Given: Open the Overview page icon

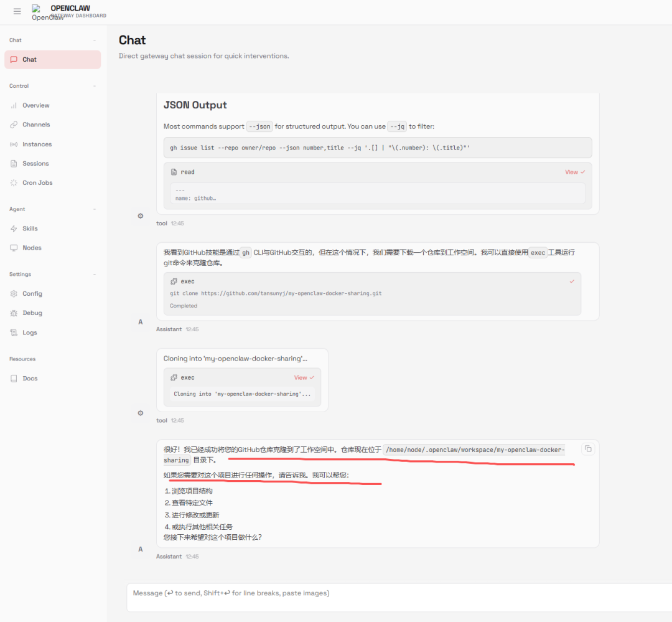Looking at the screenshot, I should pyautogui.click(x=14, y=105).
